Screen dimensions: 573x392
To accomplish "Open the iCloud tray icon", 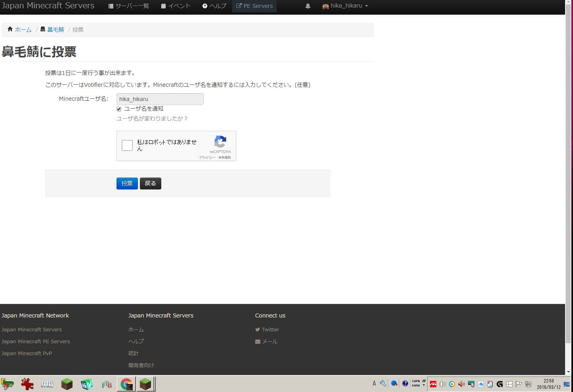I will (x=481, y=384).
